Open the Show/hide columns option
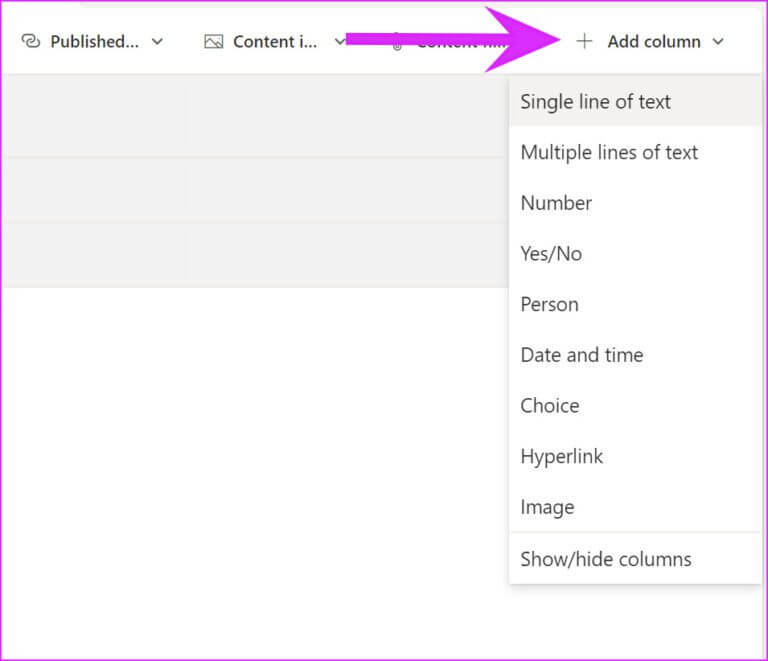The image size is (768, 661). (635, 559)
